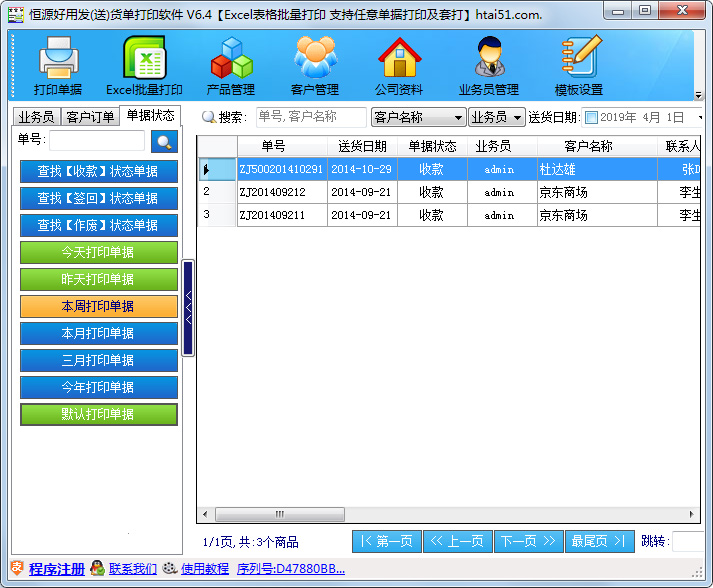Go to 下一页
The image size is (713, 588).
tap(528, 541)
